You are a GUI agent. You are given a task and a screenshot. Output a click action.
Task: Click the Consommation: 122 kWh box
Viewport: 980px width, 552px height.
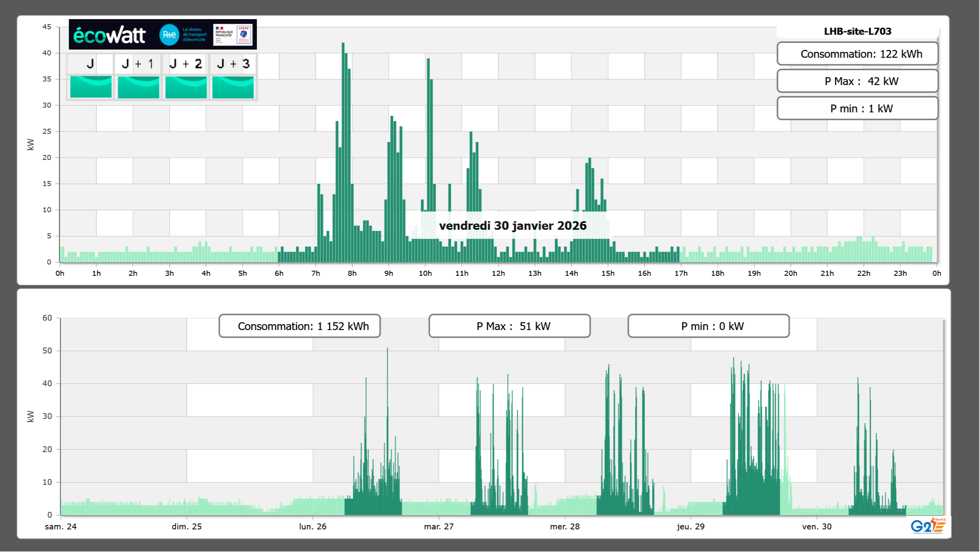point(857,54)
